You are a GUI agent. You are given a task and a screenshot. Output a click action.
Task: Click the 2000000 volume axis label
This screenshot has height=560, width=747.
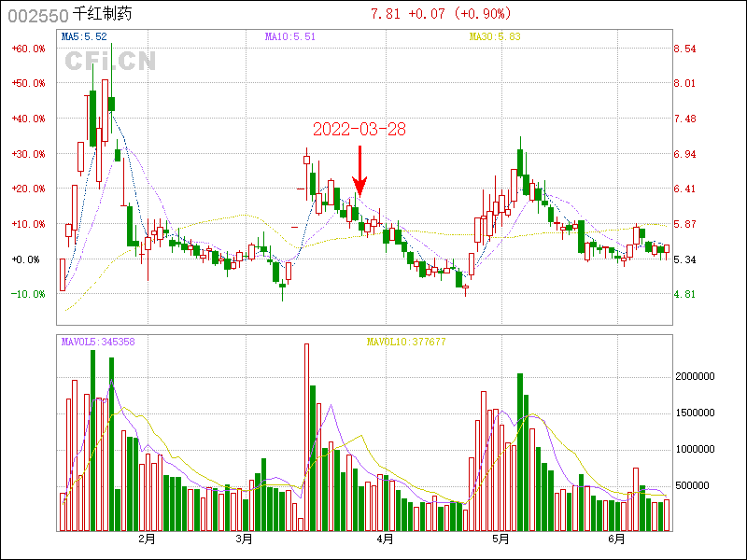click(695, 377)
